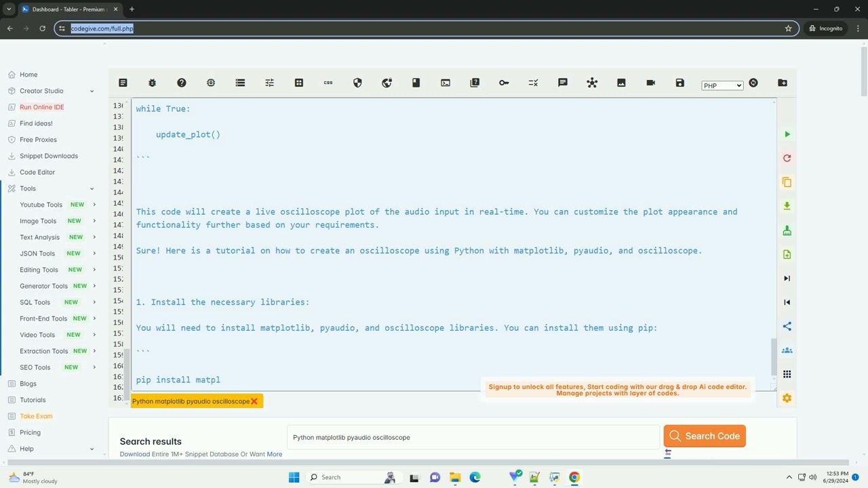This screenshot has width=868, height=488.
Task: Open the chat comment tool
Action: coord(563,83)
